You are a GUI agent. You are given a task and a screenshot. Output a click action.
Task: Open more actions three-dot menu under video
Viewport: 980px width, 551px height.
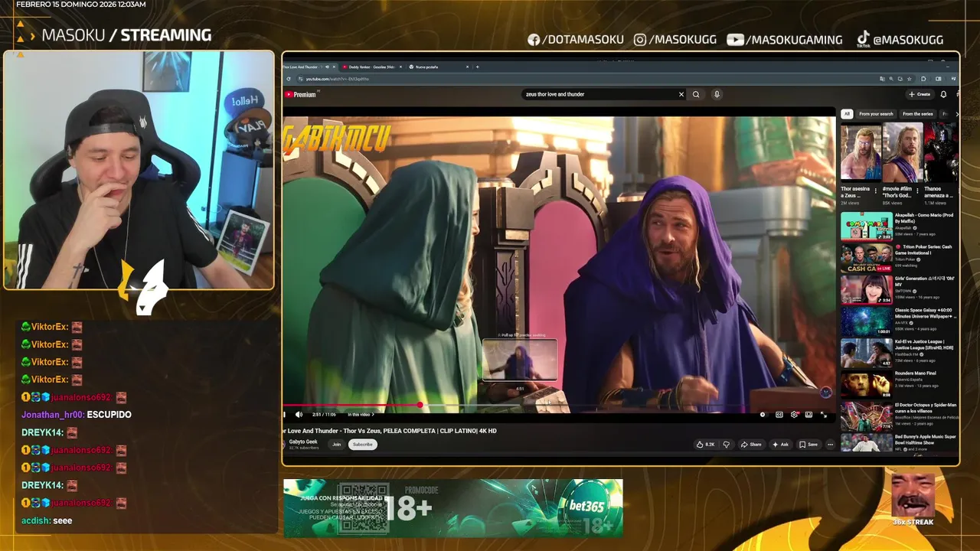click(x=829, y=445)
